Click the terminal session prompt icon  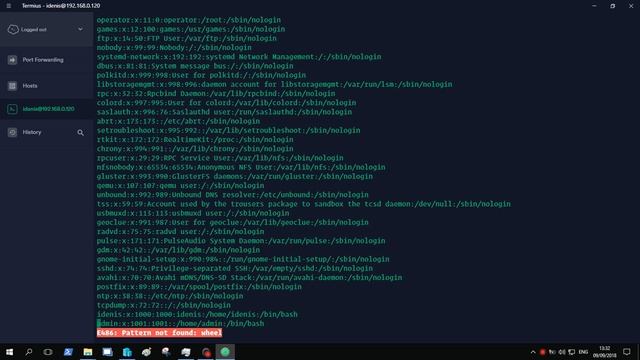click(x=12, y=109)
